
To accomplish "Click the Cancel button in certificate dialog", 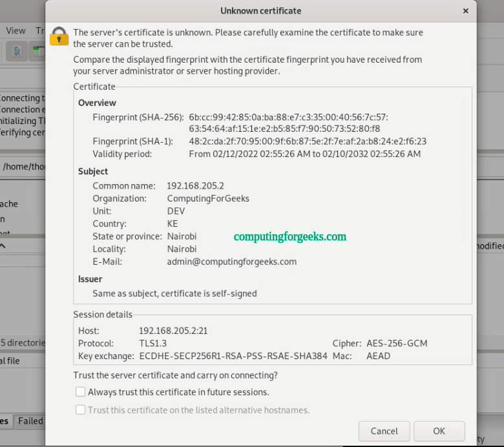I will [x=384, y=431].
